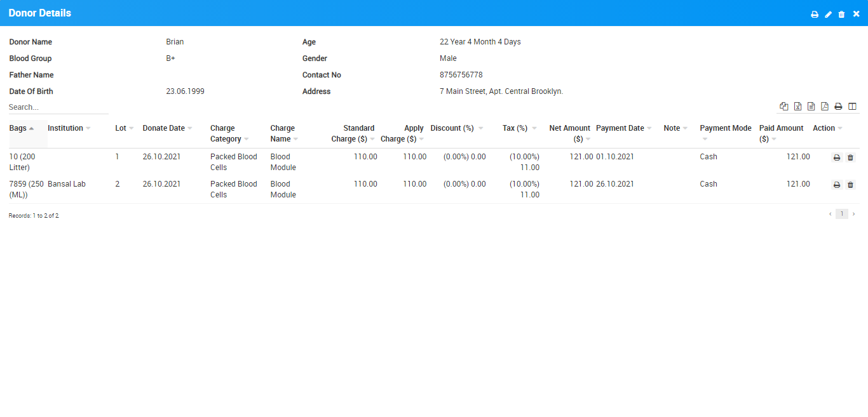Sort by Payment Date column header
This screenshot has height=417, width=868.
pos(620,128)
